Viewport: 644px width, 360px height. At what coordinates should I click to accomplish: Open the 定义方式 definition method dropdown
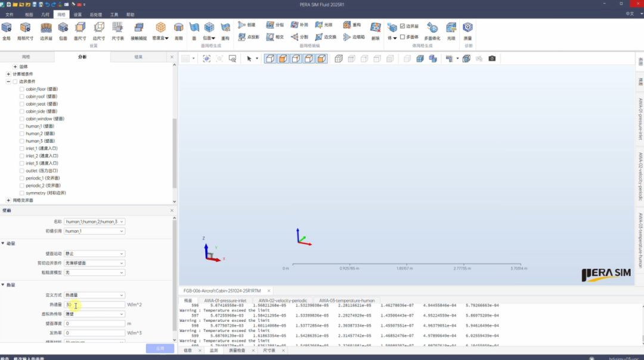[x=95, y=295]
